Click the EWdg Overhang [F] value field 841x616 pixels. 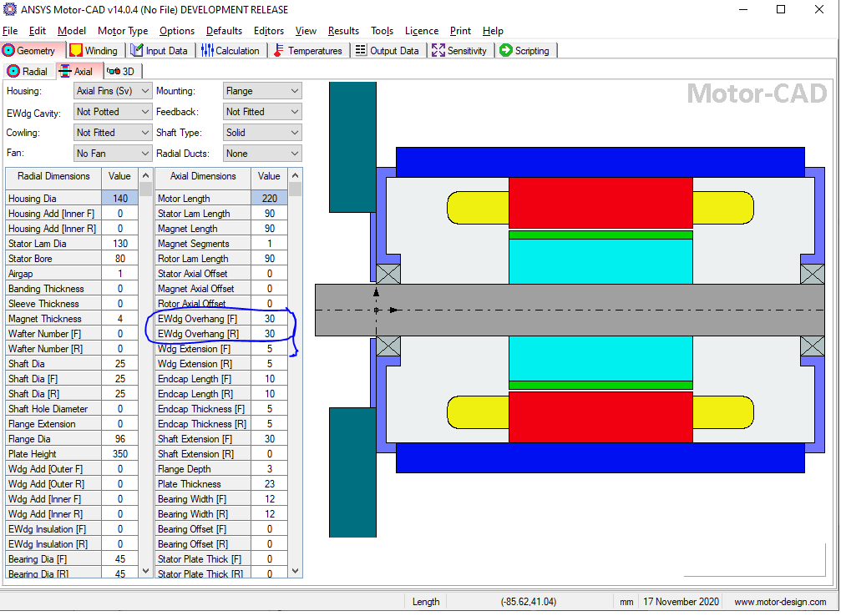[269, 319]
